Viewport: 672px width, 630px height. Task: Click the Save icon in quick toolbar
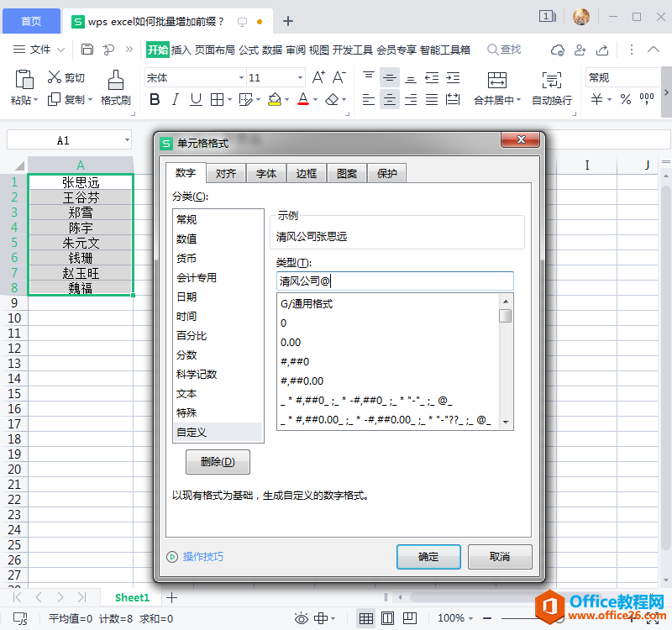[87, 50]
